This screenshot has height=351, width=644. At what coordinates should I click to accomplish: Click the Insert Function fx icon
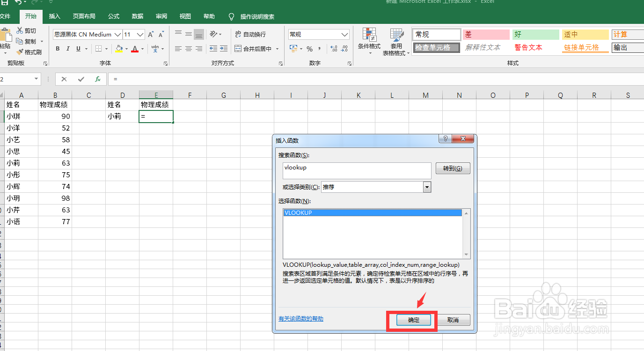point(97,79)
